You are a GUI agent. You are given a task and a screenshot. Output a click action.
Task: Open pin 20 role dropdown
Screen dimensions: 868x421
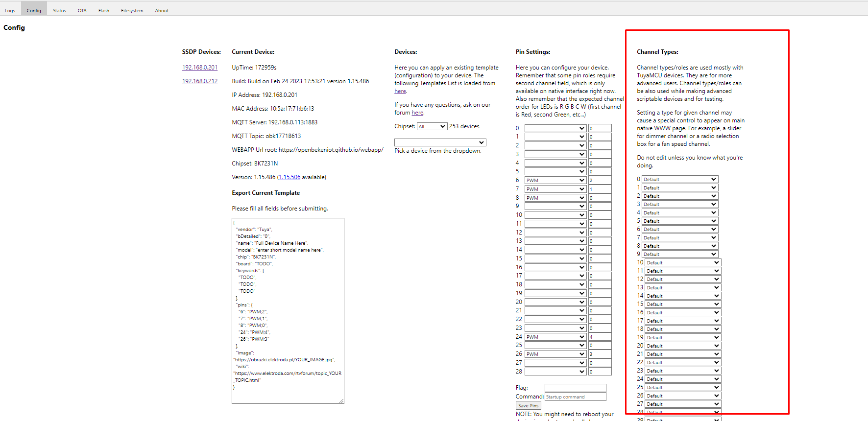tap(555, 302)
